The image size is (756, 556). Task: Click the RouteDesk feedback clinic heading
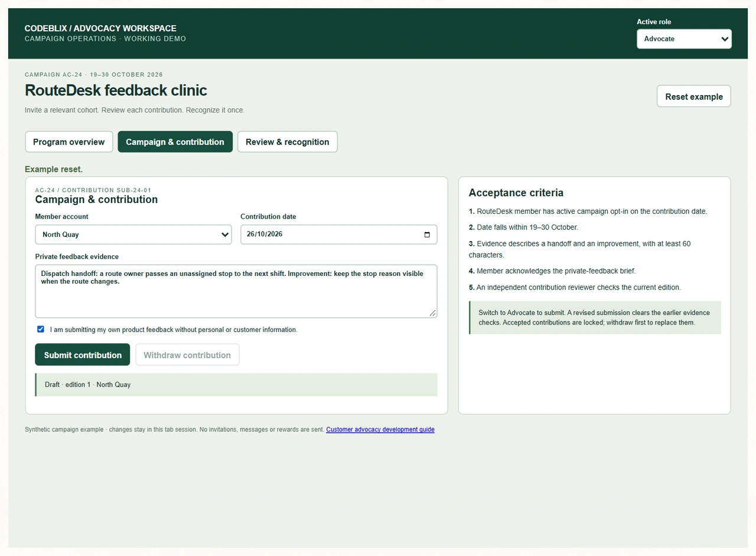pyautogui.click(x=116, y=90)
